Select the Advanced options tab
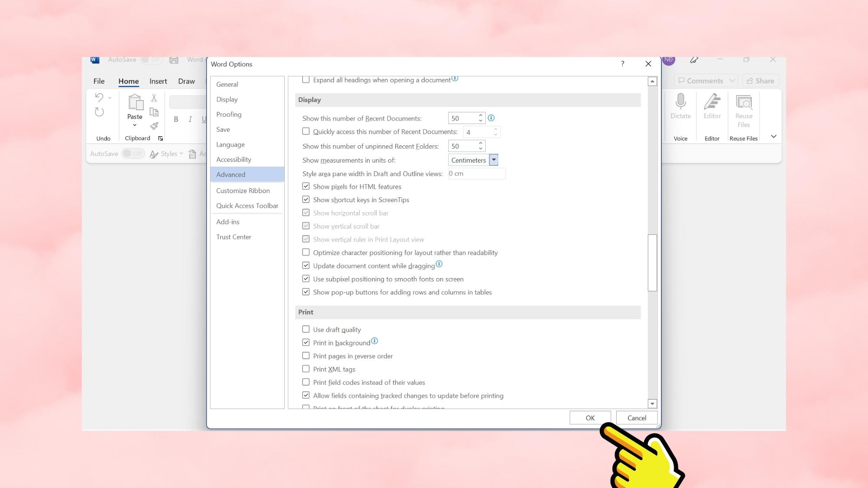Viewport: 868px width, 488px height. coord(231,174)
